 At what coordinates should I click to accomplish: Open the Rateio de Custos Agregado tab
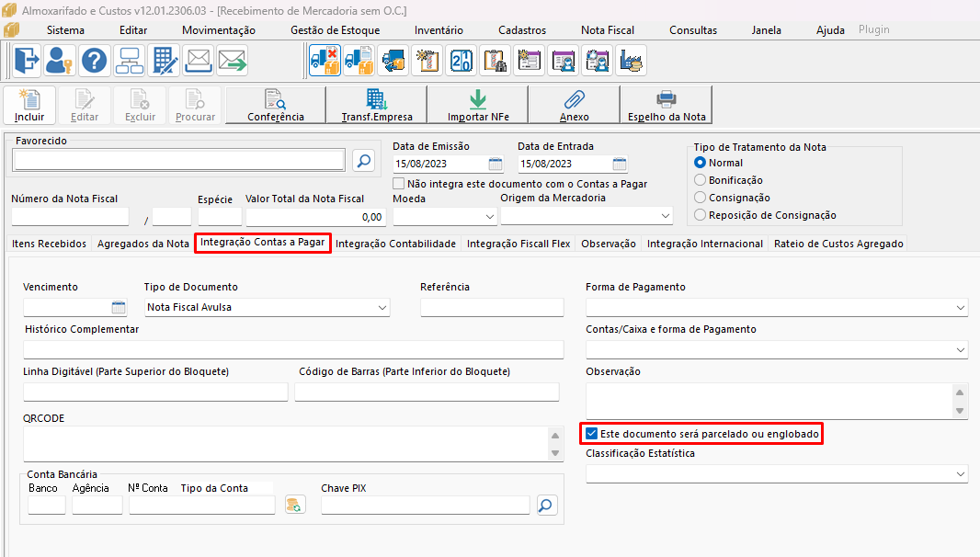(x=838, y=244)
